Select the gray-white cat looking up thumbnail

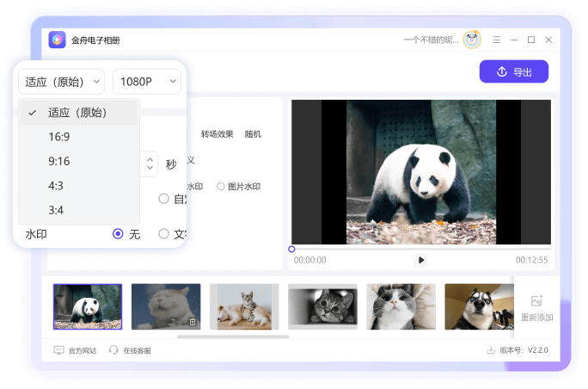point(401,306)
